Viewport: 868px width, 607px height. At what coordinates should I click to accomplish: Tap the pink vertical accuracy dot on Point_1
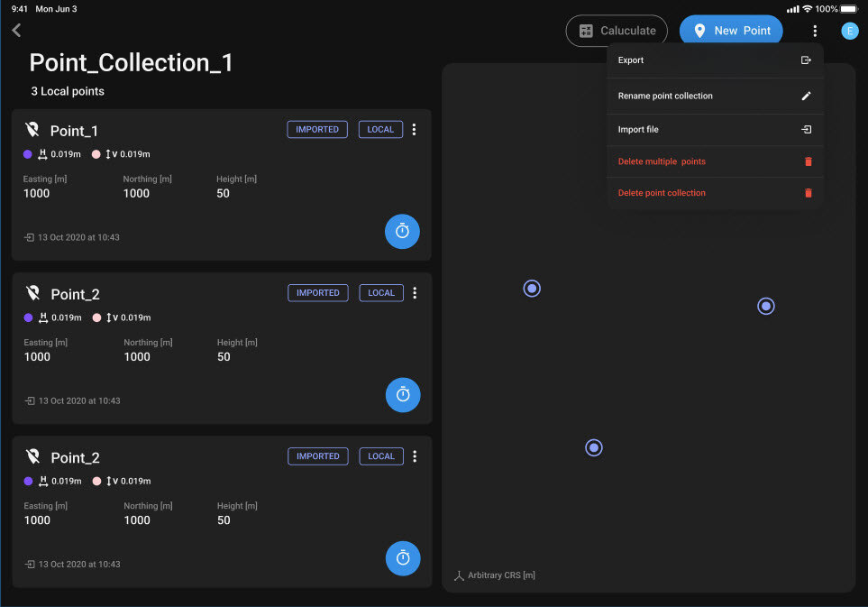[98, 154]
